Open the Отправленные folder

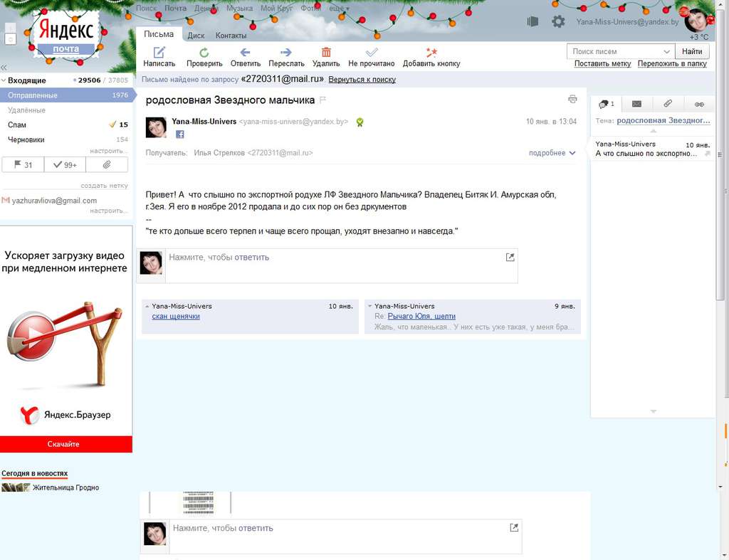pyautogui.click(x=68, y=95)
